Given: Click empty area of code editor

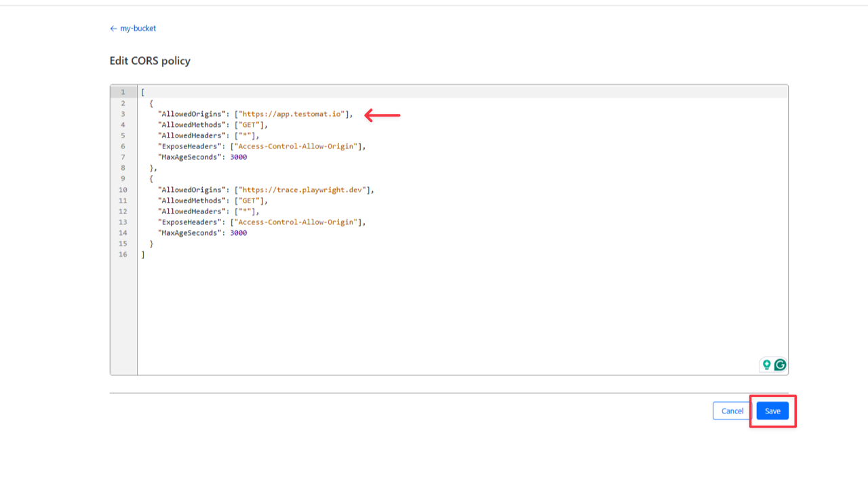Looking at the screenshot, I should pyautogui.click(x=461, y=312).
